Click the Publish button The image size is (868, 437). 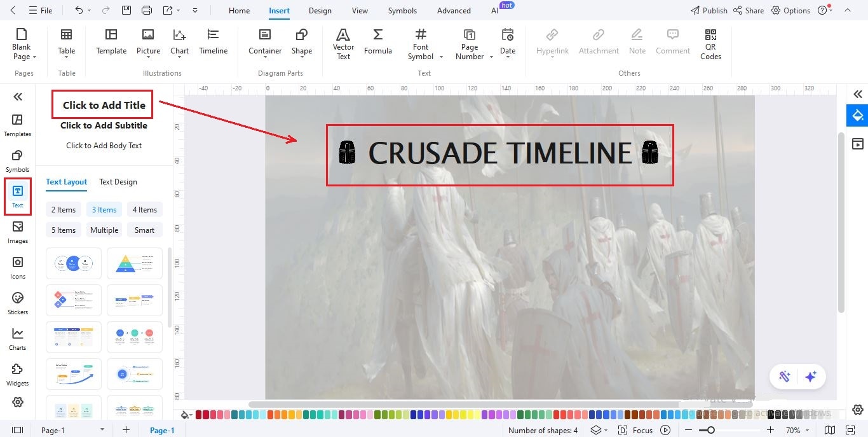pos(709,10)
